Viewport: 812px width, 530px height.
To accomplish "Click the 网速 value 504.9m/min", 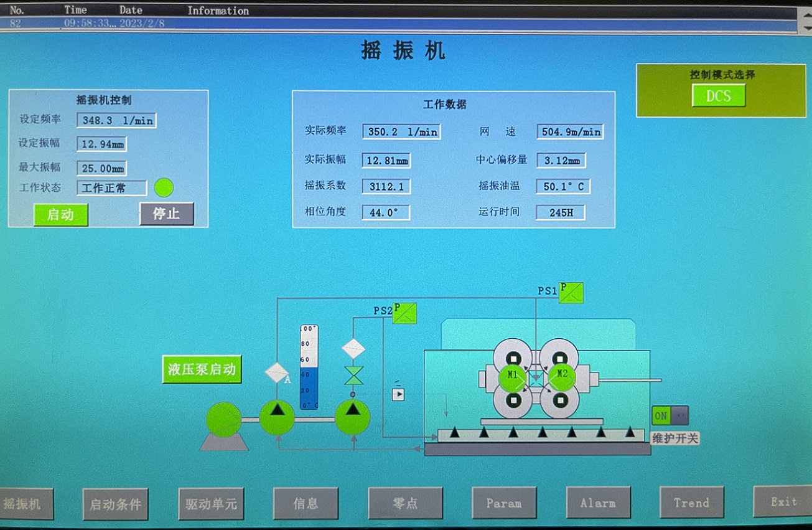I will (570, 131).
